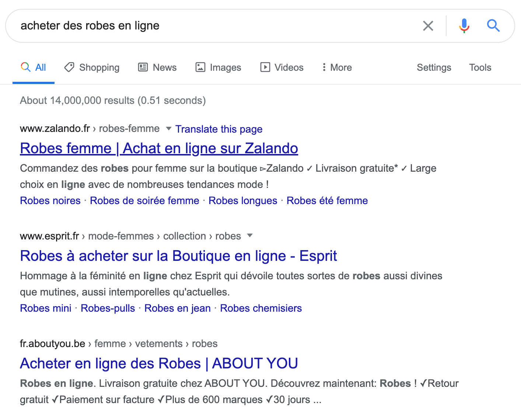
Task: Open the search Tools options
Action: click(480, 67)
